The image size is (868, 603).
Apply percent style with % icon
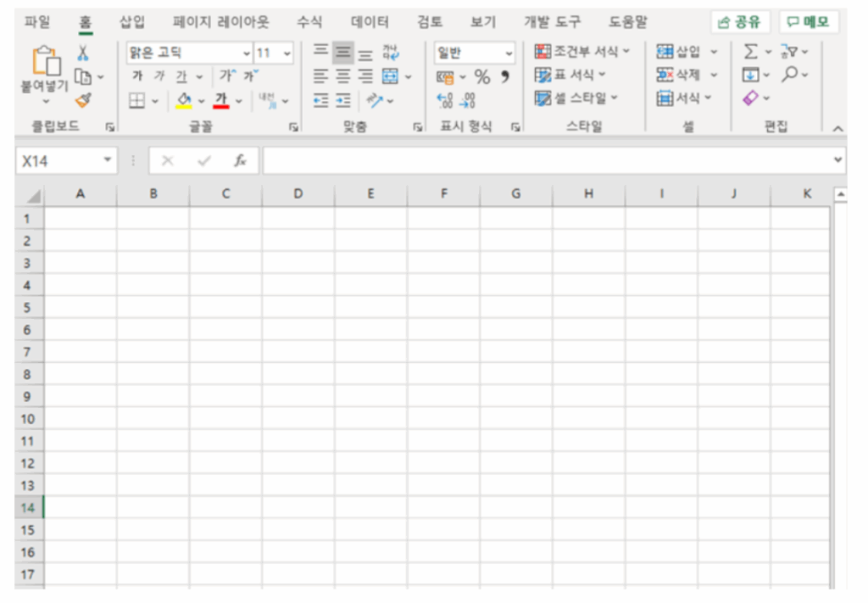482,77
